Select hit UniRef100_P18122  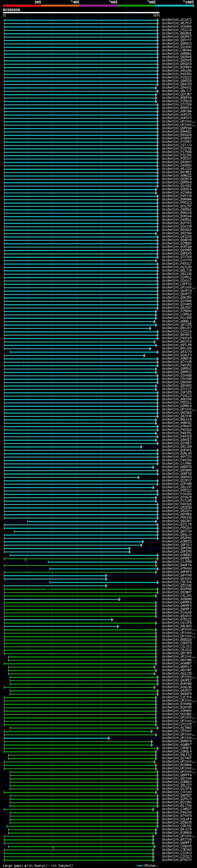coord(176,78)
